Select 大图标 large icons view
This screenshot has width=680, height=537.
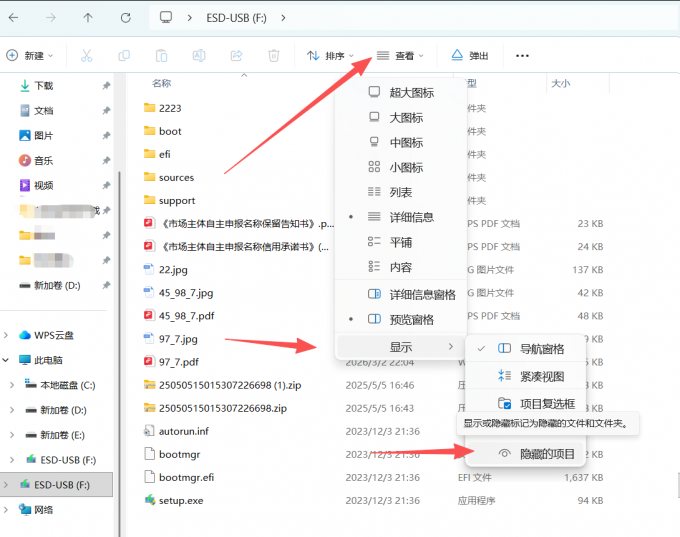tap(401, 118)
